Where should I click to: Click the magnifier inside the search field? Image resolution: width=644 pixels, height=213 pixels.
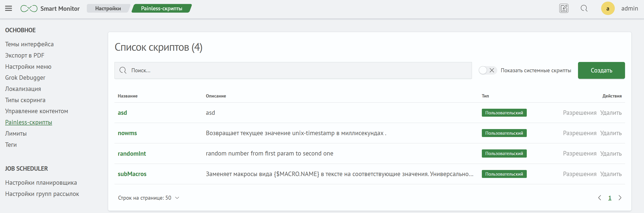tap(123, 70)
